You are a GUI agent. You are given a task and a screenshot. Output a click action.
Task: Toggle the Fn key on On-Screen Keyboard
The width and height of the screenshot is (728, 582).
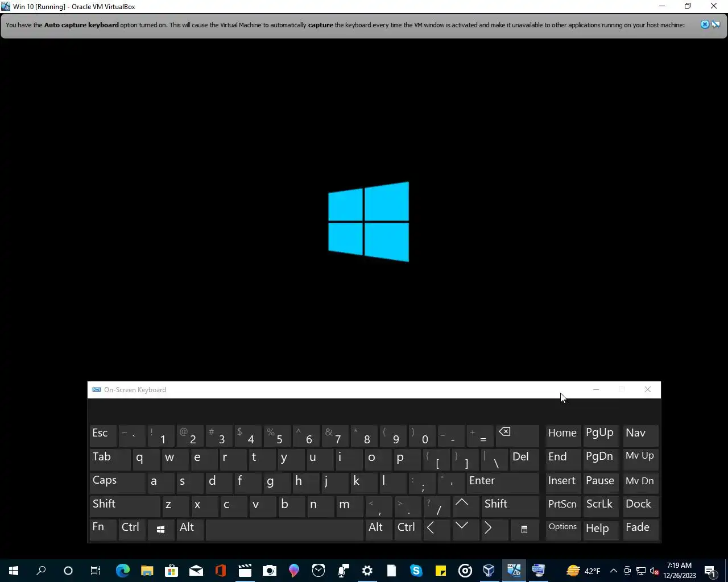pyautogui.click(x=103, y=530)
